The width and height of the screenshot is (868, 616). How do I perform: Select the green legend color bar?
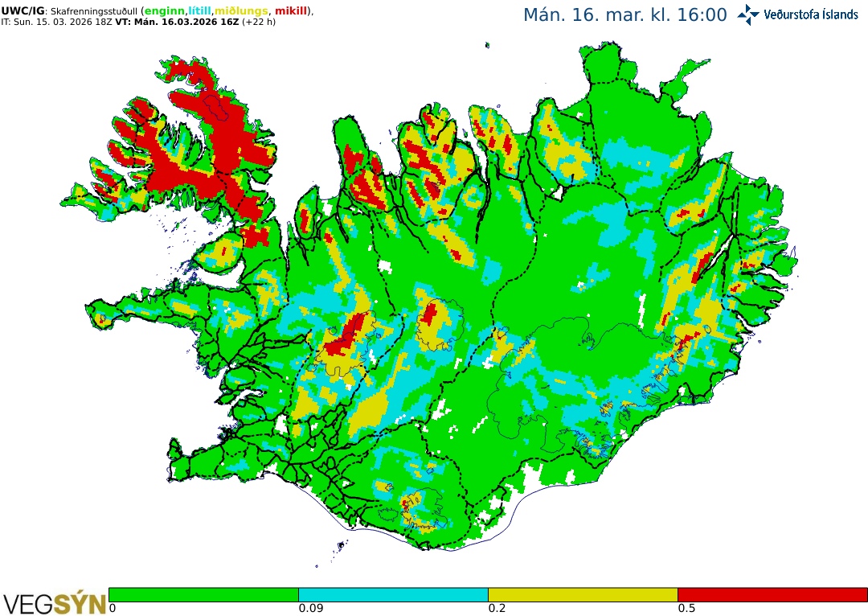click(x=203, y=594)
